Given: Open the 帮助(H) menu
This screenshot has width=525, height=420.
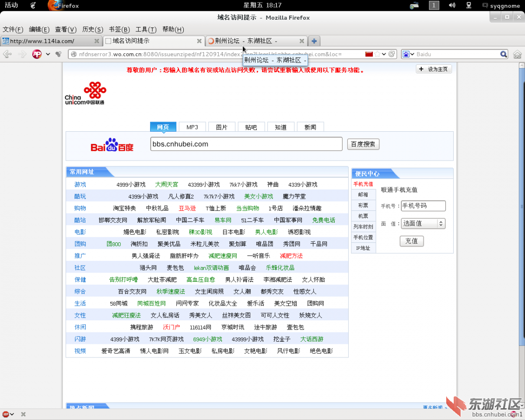Looking at the screenshot, I should (x=173, y=29).
